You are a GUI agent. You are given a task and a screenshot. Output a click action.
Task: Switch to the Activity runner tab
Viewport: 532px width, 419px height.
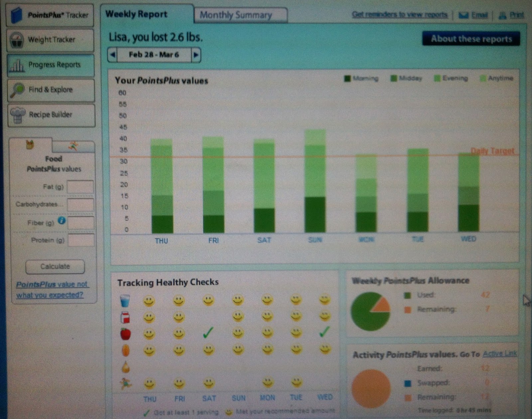tap(73, 146)
